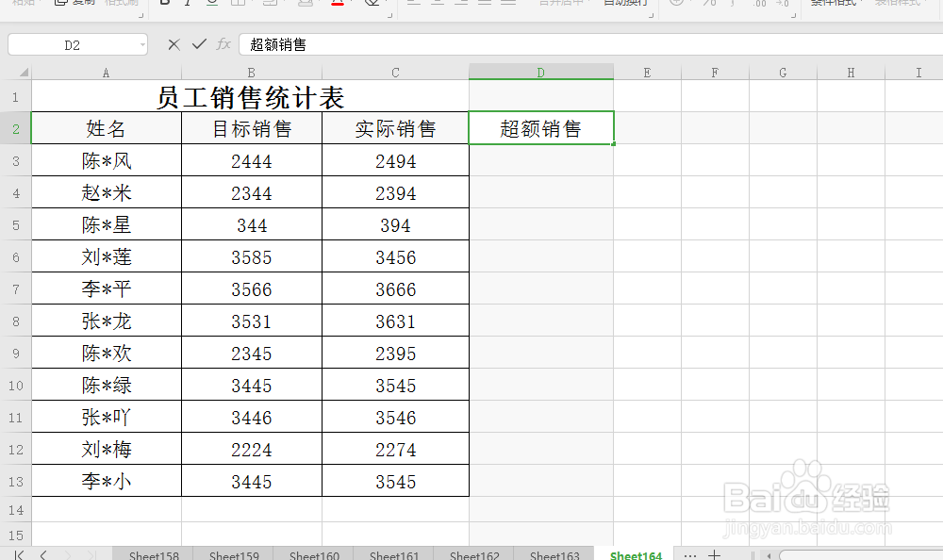Open the alignment group dialog launcher
Image resolution: width=943 pixels, height=560 pixels.
point(652,15)
